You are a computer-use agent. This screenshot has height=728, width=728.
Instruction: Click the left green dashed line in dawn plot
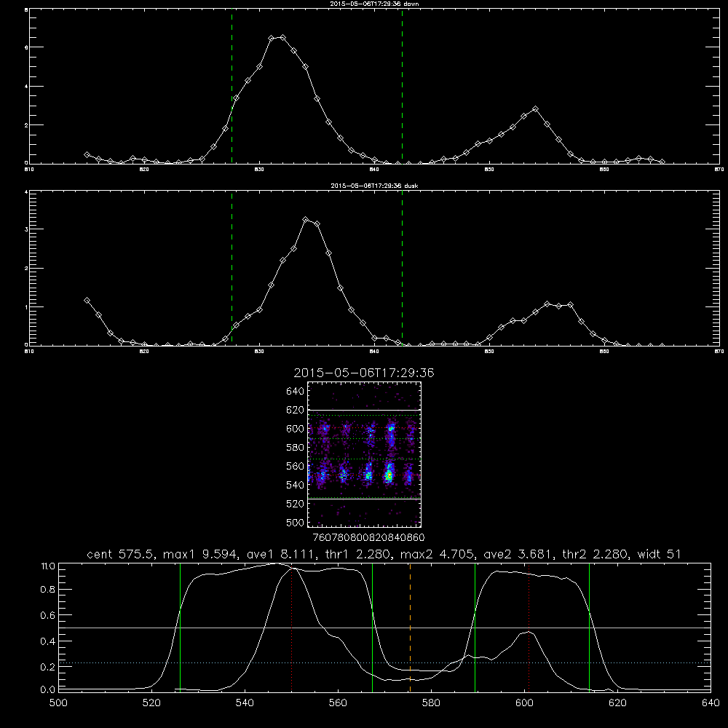pyautogui.click(x=232, y=86)
